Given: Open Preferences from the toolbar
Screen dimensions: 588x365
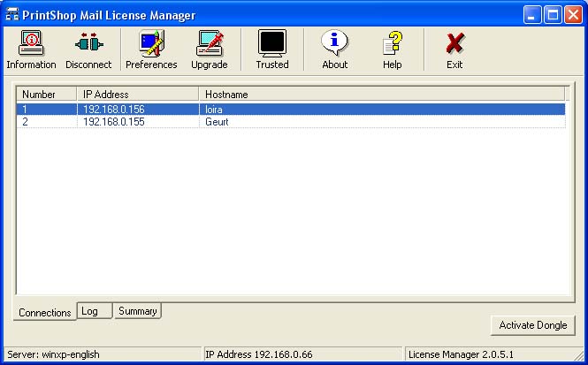Looking at the screenshot, I should pyautogui.click(x=151, y=49).
